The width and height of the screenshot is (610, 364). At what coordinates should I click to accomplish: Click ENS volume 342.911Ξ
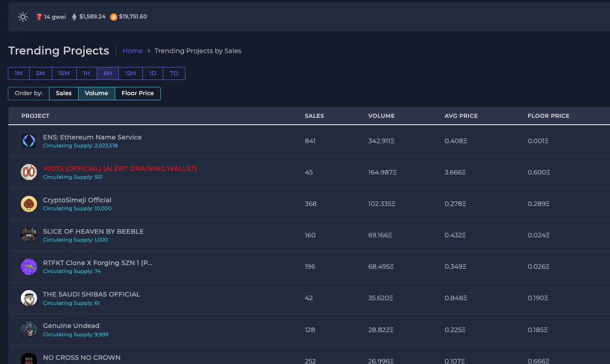pyautogui.click(x=381, y=141)
